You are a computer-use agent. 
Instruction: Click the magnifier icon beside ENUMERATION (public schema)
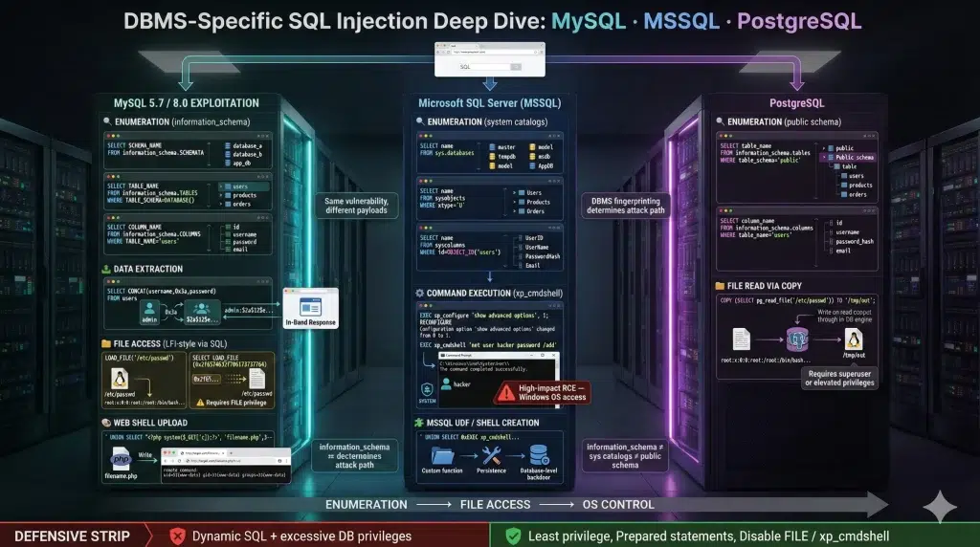click(720, 121)
